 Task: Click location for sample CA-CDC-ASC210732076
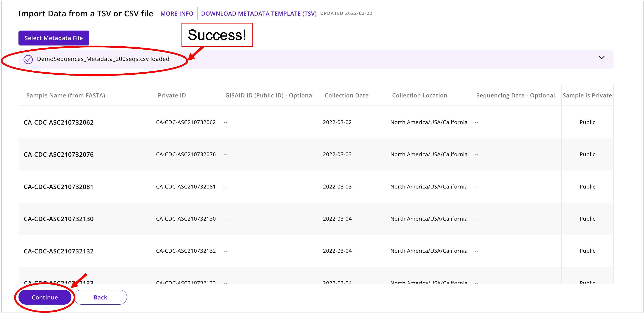(x=429, y=154)
